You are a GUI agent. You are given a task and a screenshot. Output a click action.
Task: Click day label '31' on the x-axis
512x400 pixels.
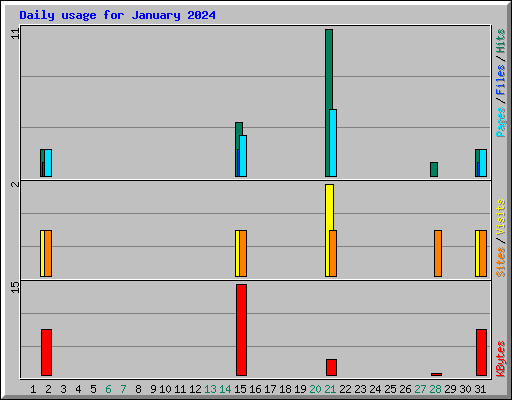pos(480,389)
